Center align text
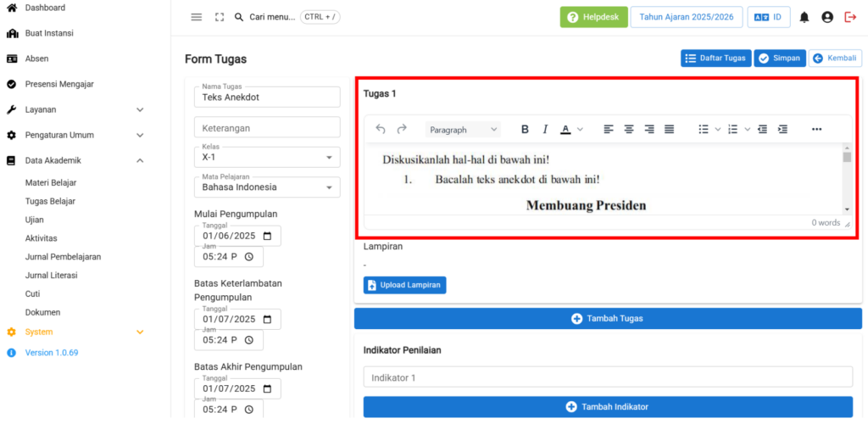The width and height of the screenshot is (868, 424). (629, 129)
